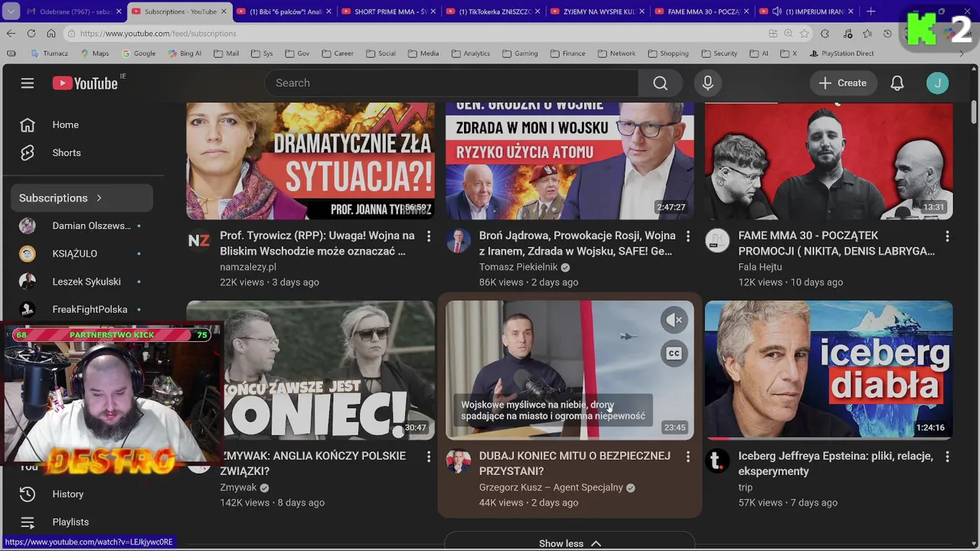
Task: Go back with the browser back arrow
Action: [11, 34]
